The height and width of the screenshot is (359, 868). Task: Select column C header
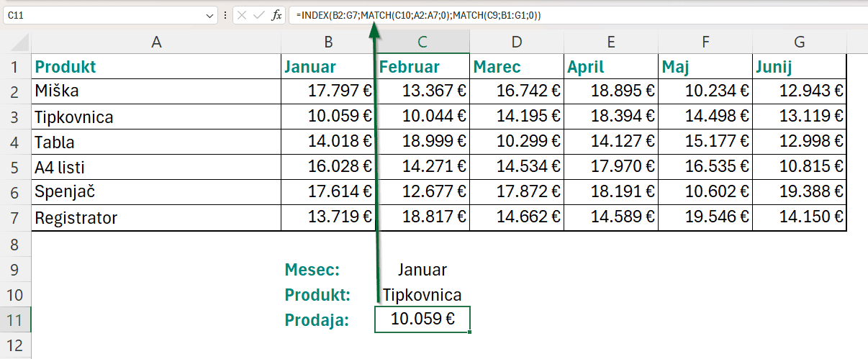pos(422,42)
